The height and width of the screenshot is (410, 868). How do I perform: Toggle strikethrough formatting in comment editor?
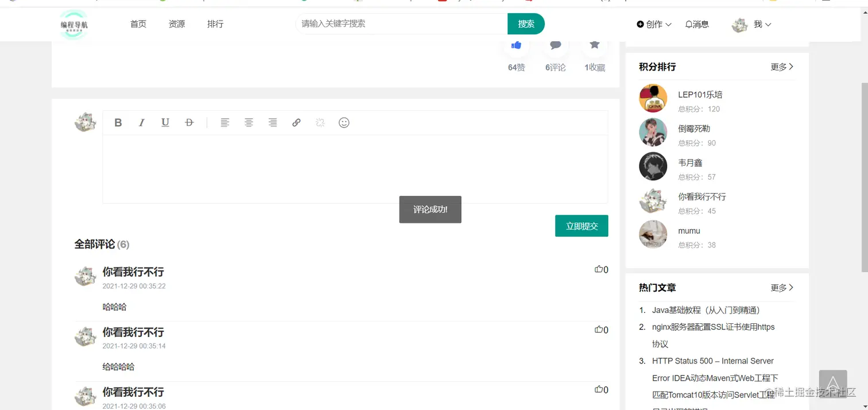tap(189, 122)
